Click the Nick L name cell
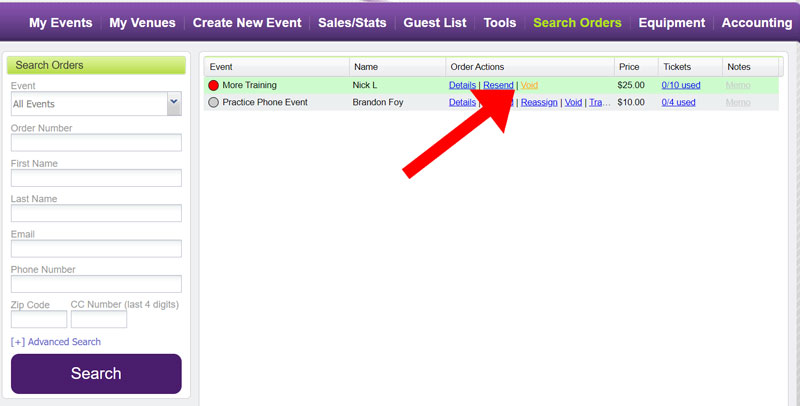This screenshot has height=406, width=800. [365, 85]
